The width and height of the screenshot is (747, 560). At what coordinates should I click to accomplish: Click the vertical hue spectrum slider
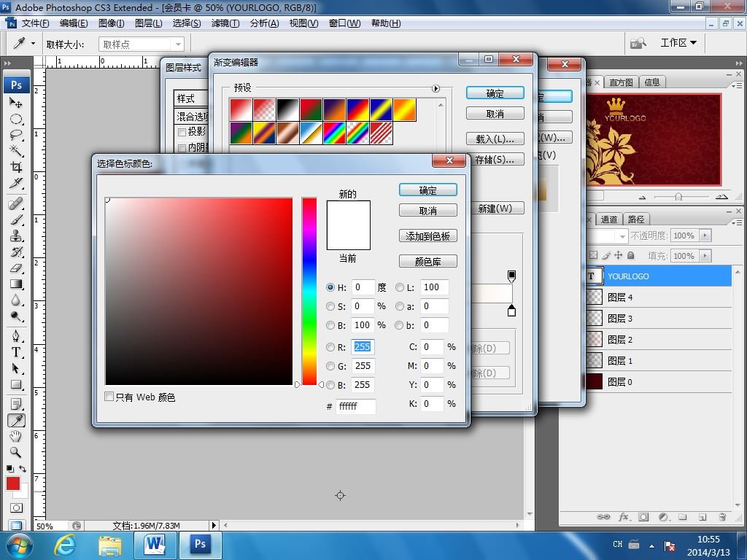point(309,291)
